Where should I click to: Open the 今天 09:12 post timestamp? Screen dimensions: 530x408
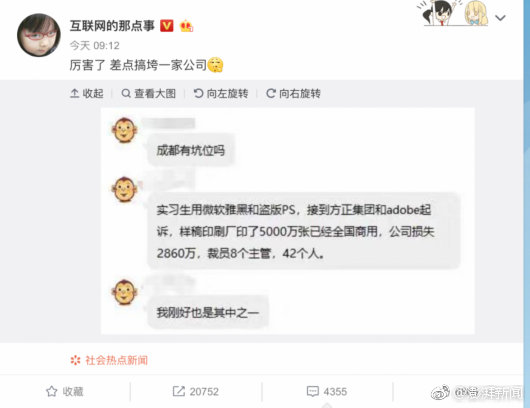(x=95, y=46)
